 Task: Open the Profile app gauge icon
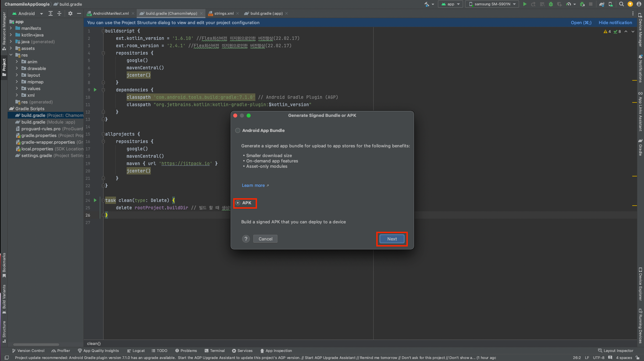tap(568, 4)
